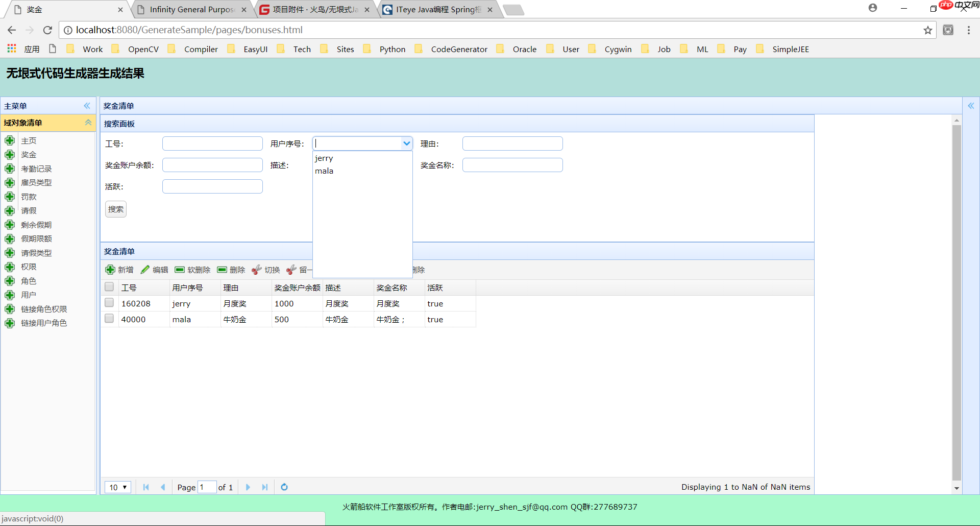Click the 编辑 pencil edit icon

tap(145, 270)
